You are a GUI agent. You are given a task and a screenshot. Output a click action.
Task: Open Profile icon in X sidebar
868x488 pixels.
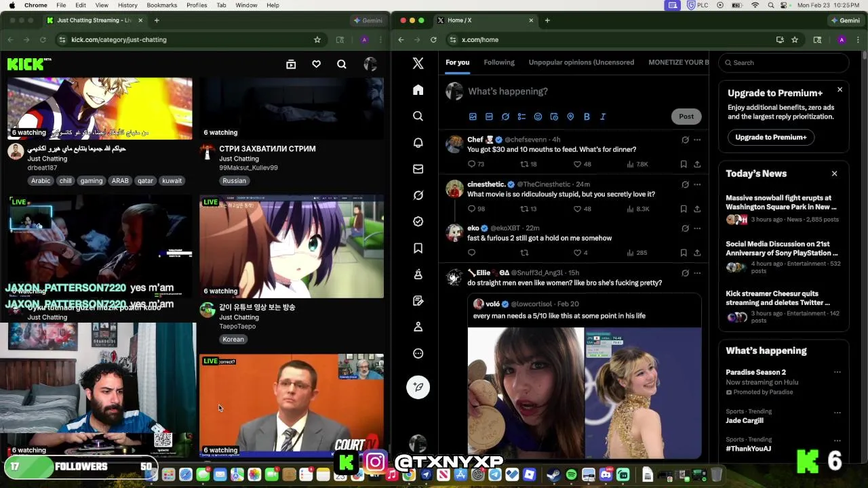click(x=418, y=327)
